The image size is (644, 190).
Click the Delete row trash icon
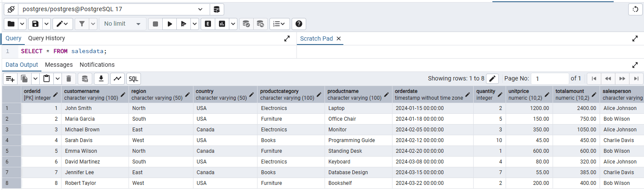pos(69,79)
